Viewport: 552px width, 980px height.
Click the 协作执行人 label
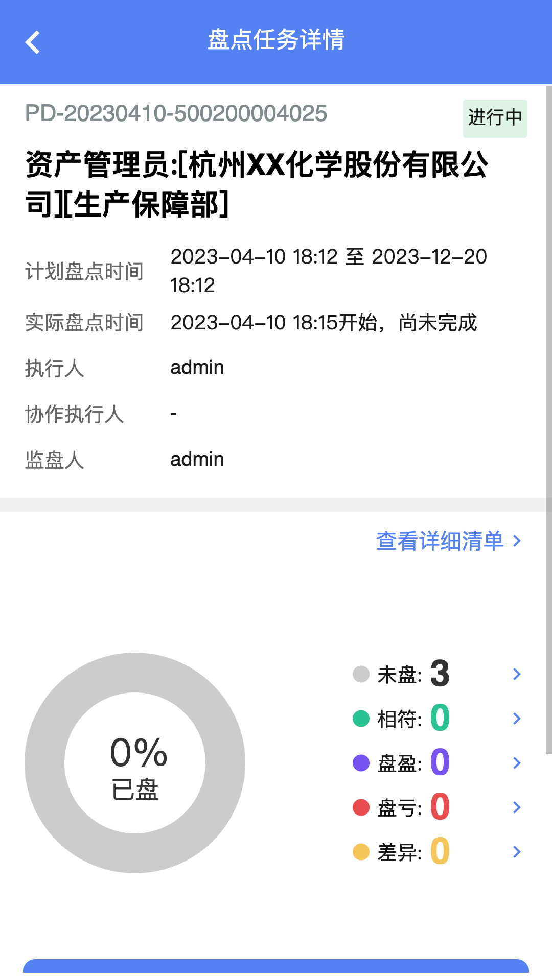pos(75,414)
